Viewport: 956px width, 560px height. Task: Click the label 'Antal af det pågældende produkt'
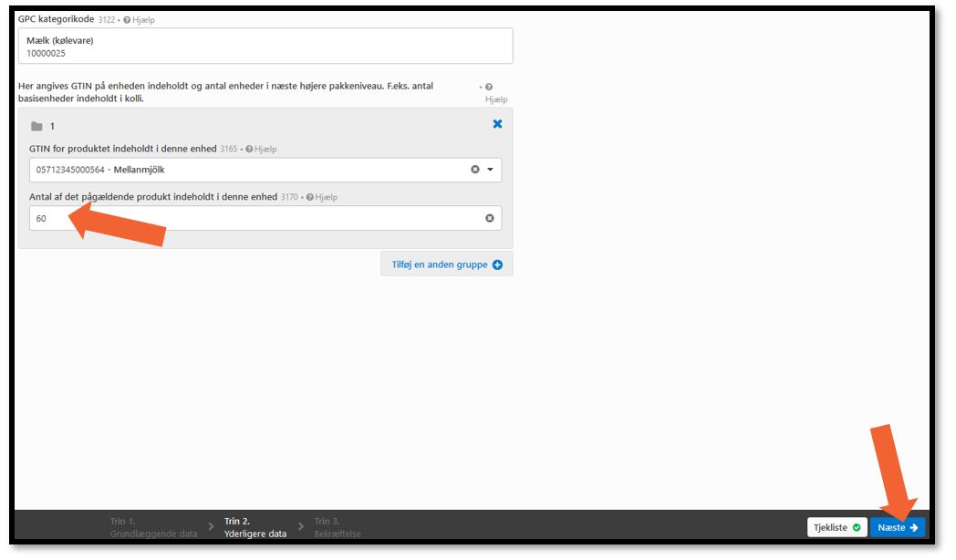pyautogui.click(x=153, y=197)
